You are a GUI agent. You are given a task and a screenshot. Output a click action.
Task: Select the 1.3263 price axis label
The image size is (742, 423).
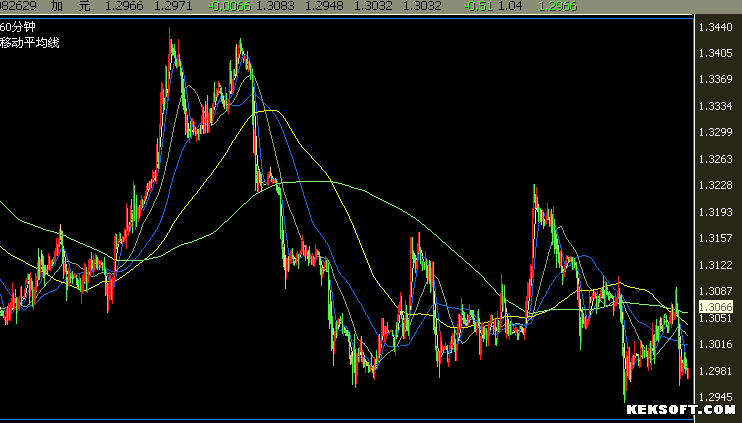point(716,159)
